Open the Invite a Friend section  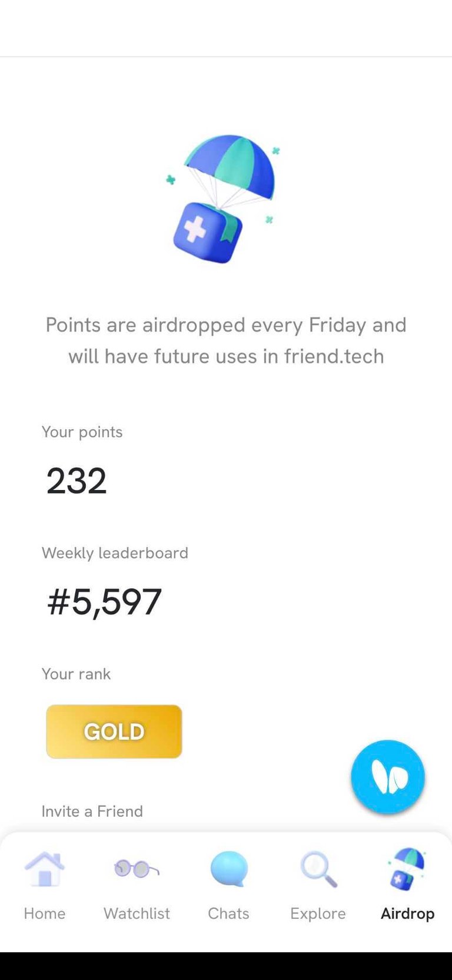92,811
